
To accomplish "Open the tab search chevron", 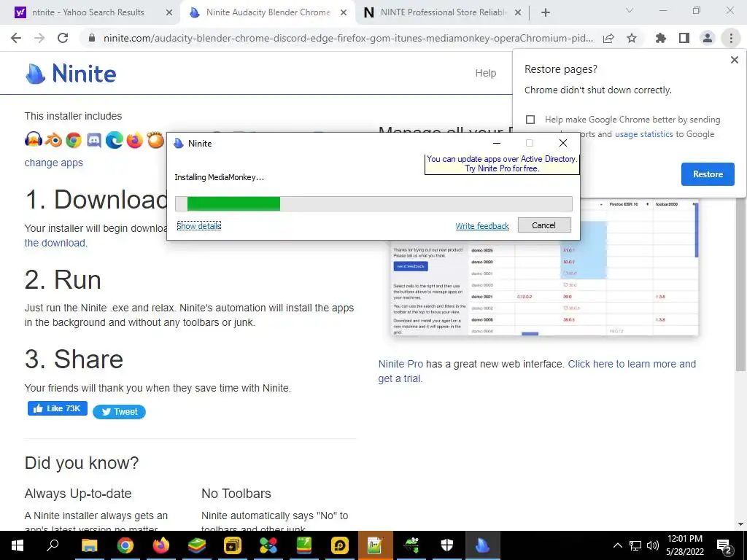I will click(x=630, y=10).
